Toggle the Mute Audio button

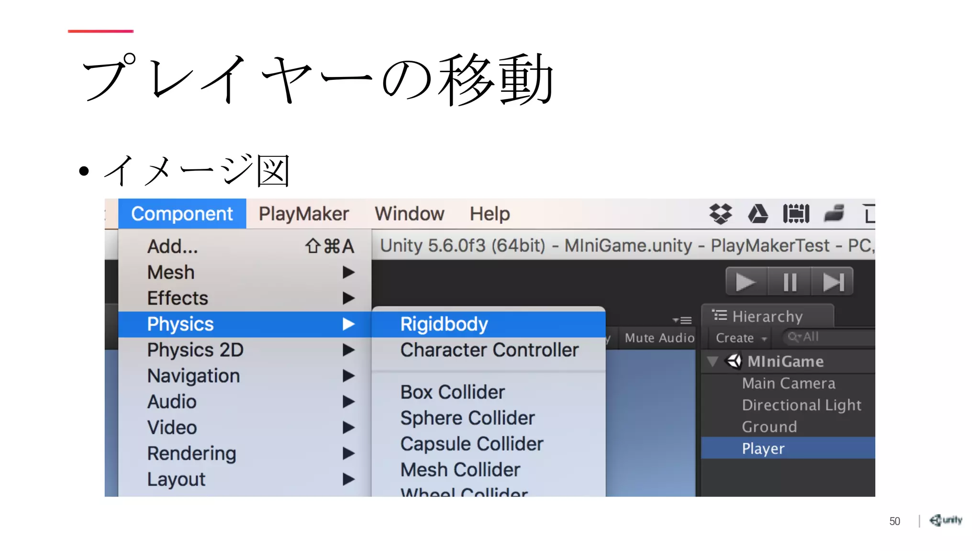(x=659, y=338)
